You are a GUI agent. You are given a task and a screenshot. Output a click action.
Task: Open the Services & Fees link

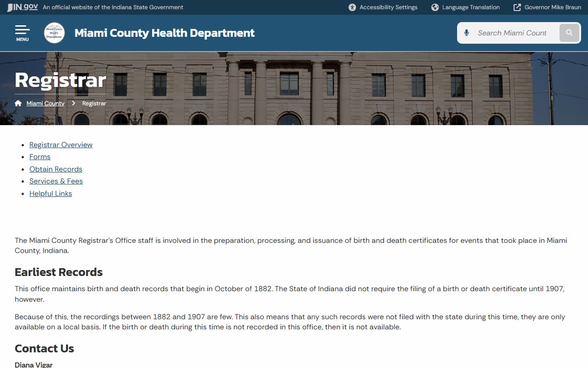point(56,181)
